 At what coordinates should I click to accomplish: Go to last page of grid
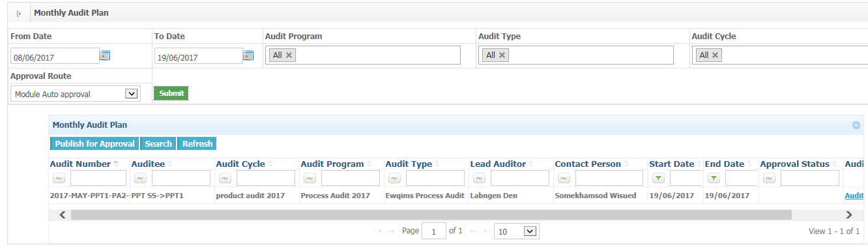coord(486,231)
